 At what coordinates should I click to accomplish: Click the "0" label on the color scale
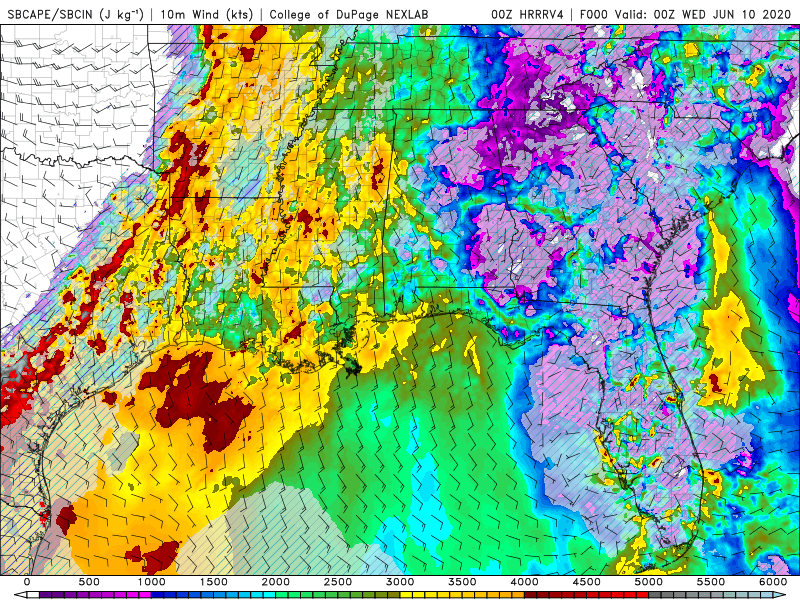pyautogui.click(x=27, y=582)
